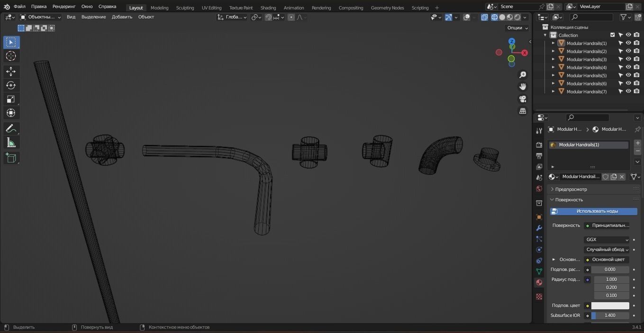
Task: Select the Move tool in the toolbar
Action: 10,71
